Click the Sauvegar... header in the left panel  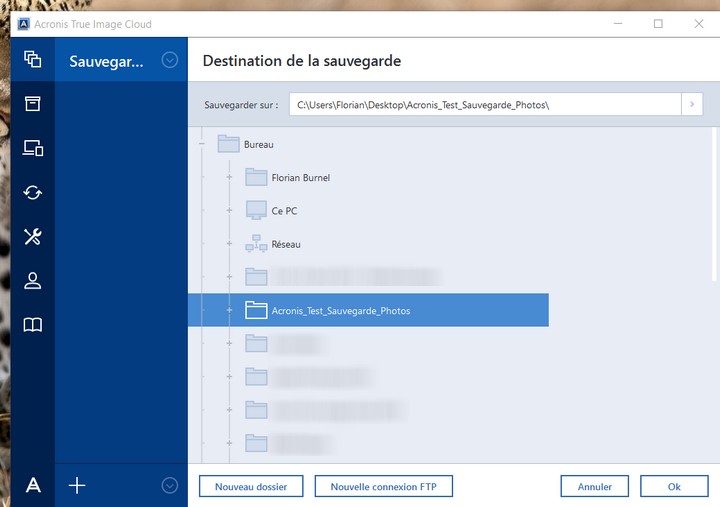point(107,61)
